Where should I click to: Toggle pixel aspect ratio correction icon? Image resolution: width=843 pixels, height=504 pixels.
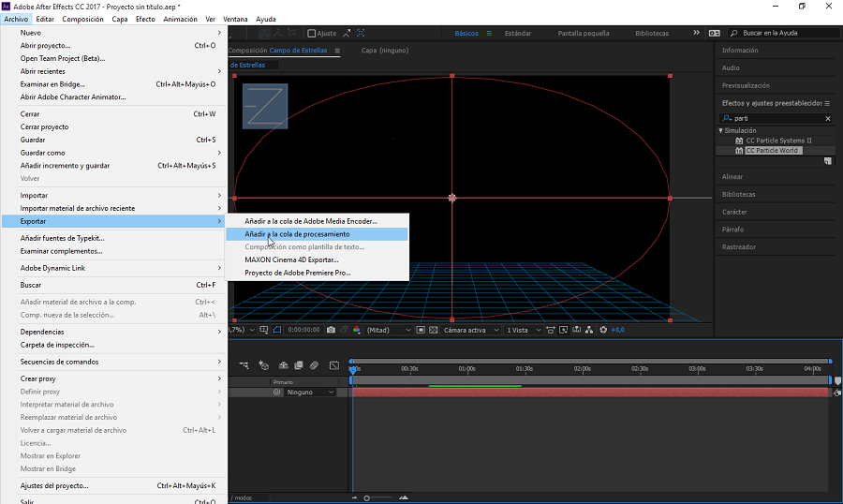(551, 330)
